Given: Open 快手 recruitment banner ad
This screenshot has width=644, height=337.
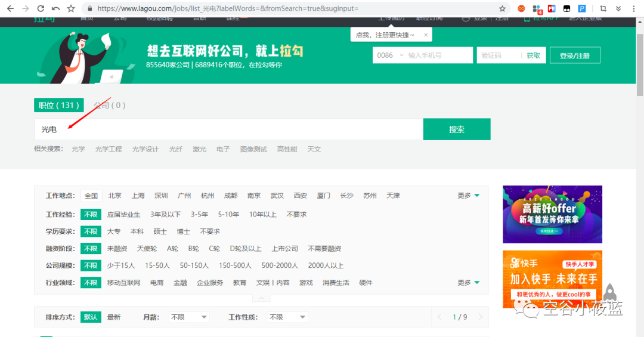Looking at the screenshot, I should [x=552, y=279].
